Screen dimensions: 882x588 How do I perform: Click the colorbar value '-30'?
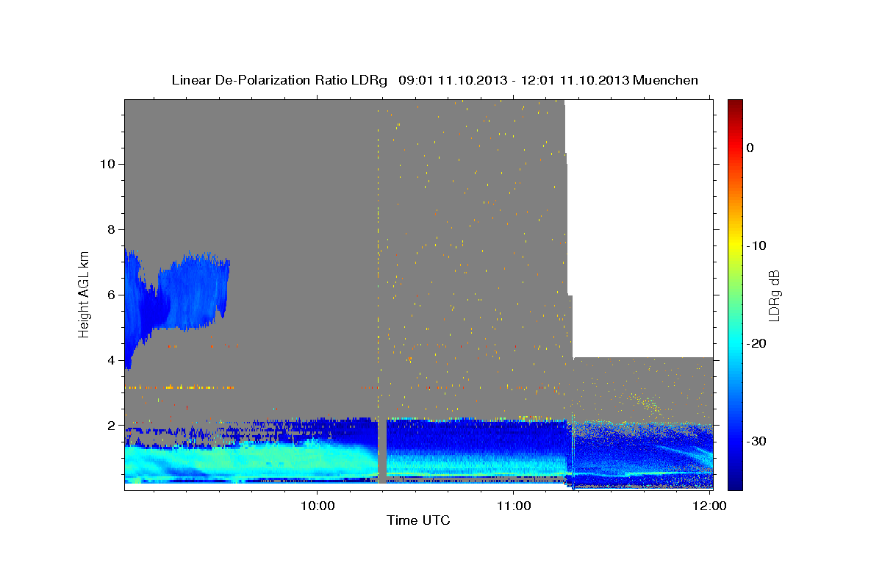click(x=757, y=441)
